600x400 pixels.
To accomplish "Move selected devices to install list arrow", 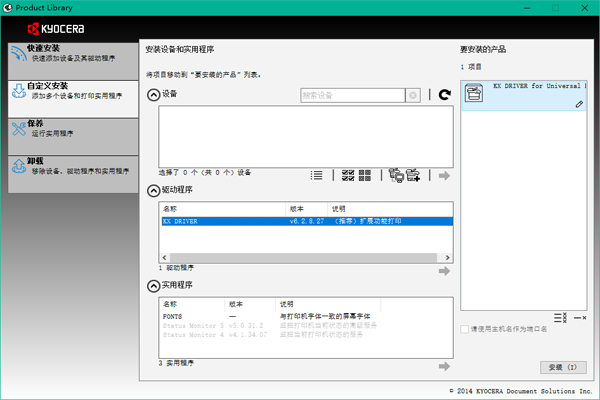I will 444,176.
